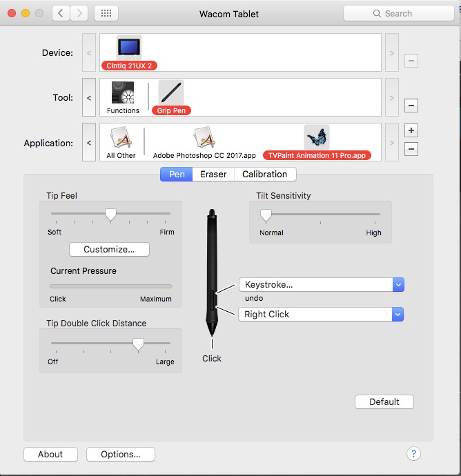Screen dimensions: 461x476
Task: Switch to the Calibration tab
Action: coord(265,175)
